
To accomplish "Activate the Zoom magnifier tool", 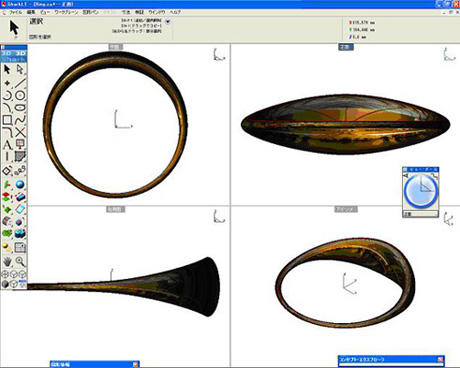I will pyautogui.click(x=20, y=261).
